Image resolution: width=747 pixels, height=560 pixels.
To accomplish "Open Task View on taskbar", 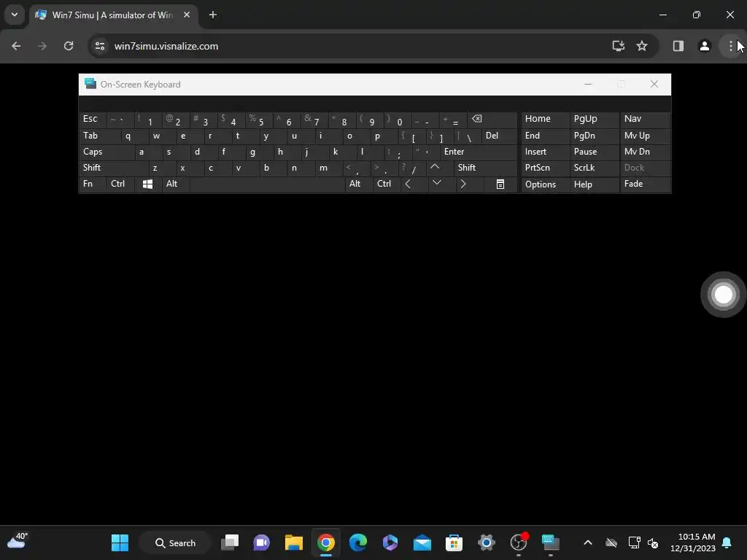I will coord(230,542).
